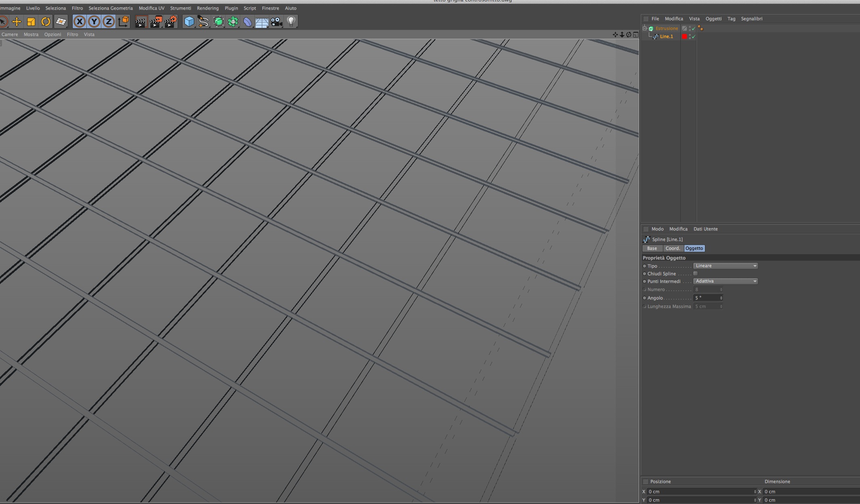Select the Scale tool icon
The height and width of the screenshot is (504, 860).
[31, 21]
